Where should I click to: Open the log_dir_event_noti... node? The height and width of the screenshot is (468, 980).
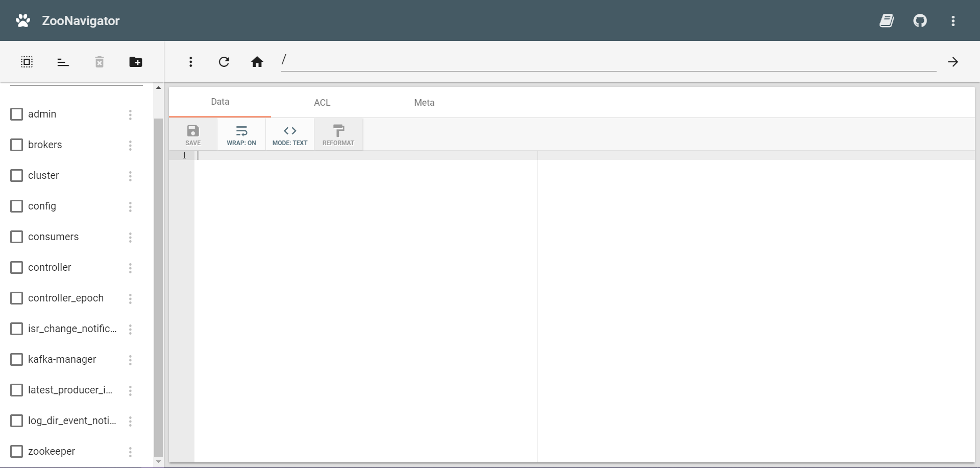72,420
